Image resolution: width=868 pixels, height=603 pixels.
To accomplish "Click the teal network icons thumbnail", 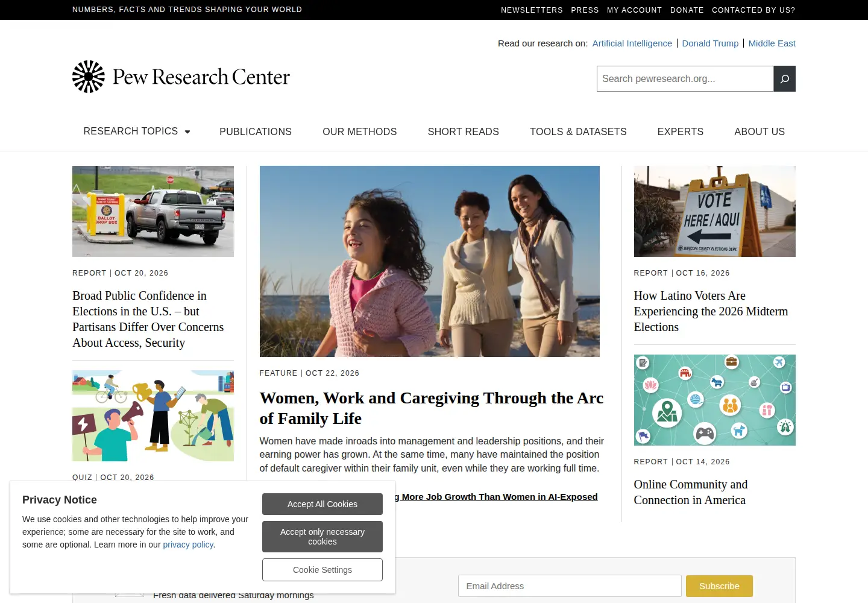I will (715, 400).
